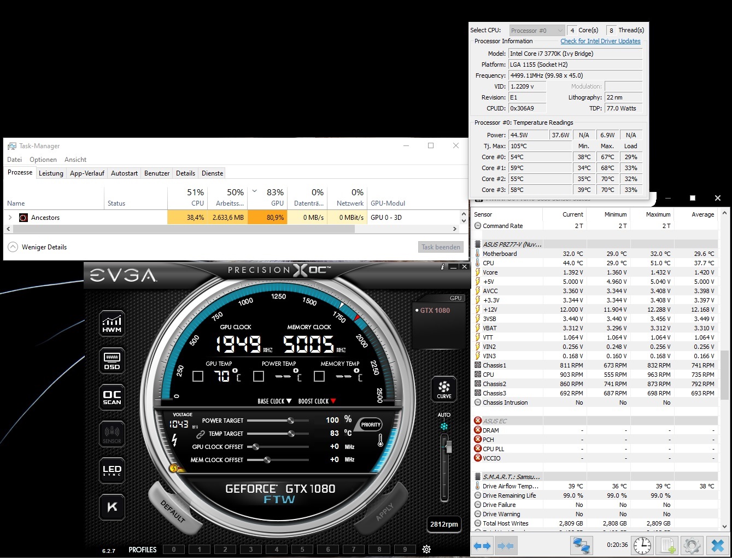The image size is (732, 560).
Task: Toggle the PRIORITY button
Action: pyautogui.click(x=371, y=425)
